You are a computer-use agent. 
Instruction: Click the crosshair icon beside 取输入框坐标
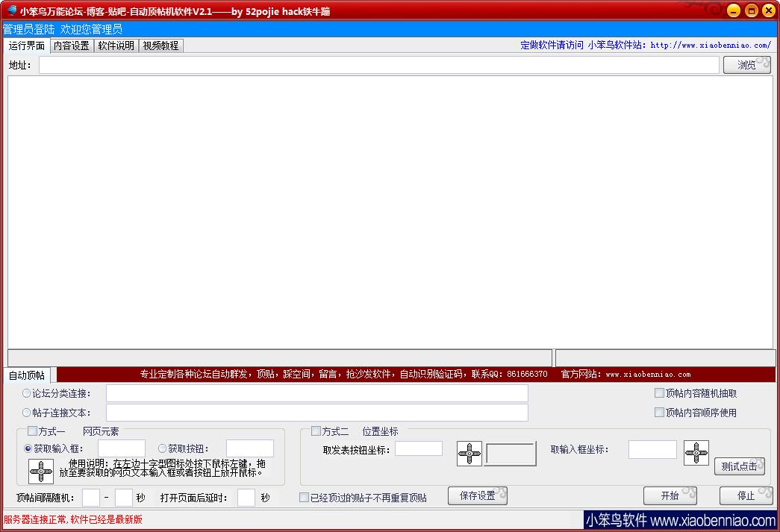pos(696,453)
